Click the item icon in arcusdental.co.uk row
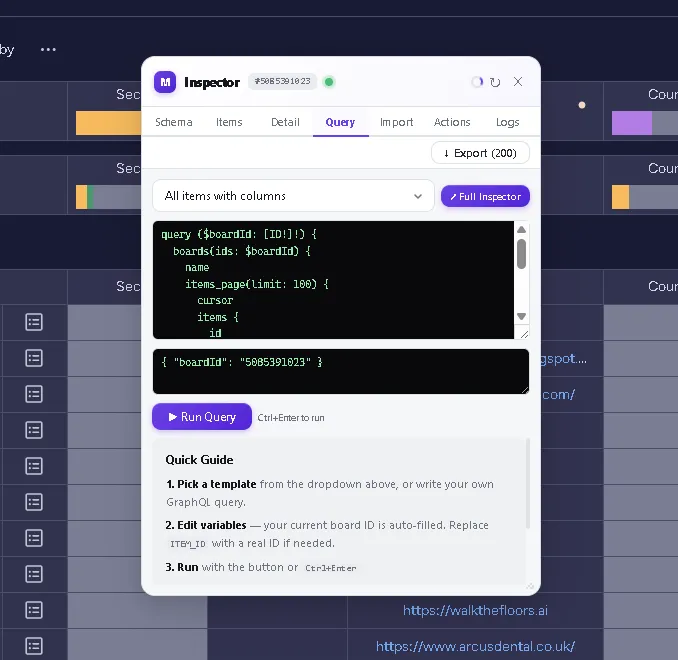The height and width of the screenshot is (660, 678). (34, 646)
